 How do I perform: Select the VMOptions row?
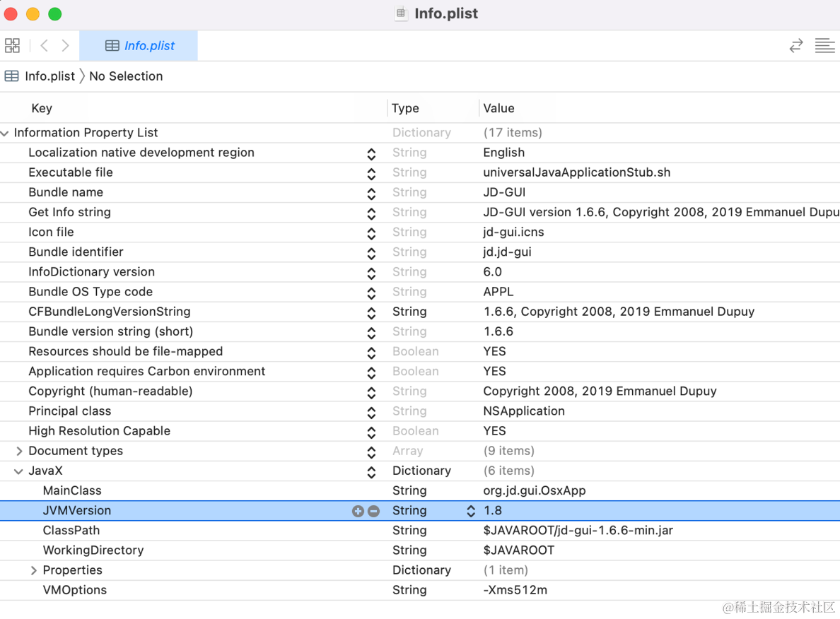pyautogui.click(x=420, y=590)
